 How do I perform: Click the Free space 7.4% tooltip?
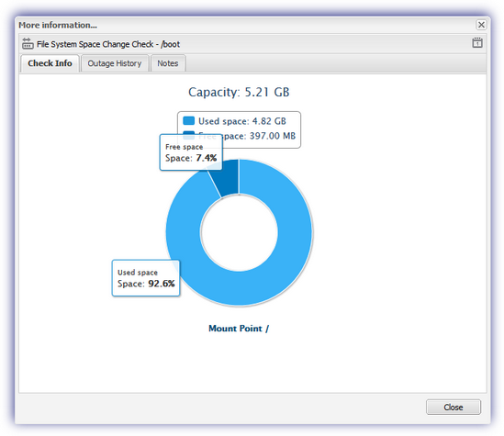coord(191,152)
